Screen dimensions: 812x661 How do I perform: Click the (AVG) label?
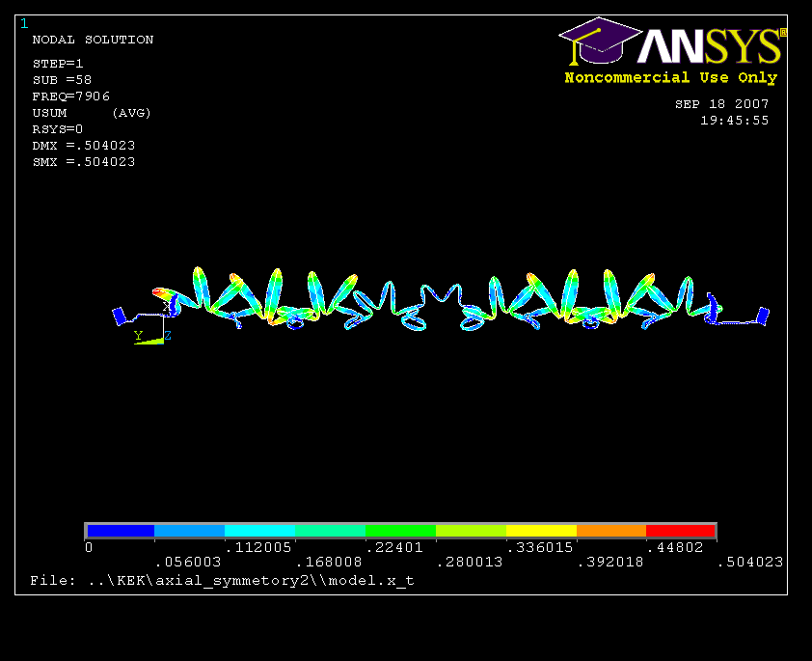tap(131, 113)
